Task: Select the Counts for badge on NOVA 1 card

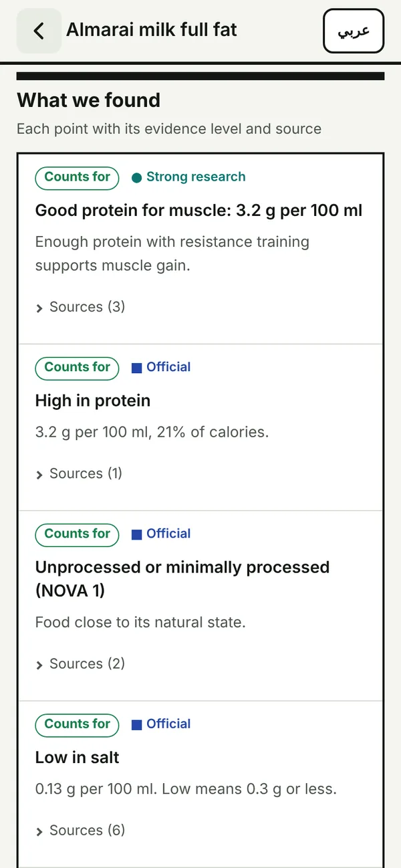Action: point(77,534)
